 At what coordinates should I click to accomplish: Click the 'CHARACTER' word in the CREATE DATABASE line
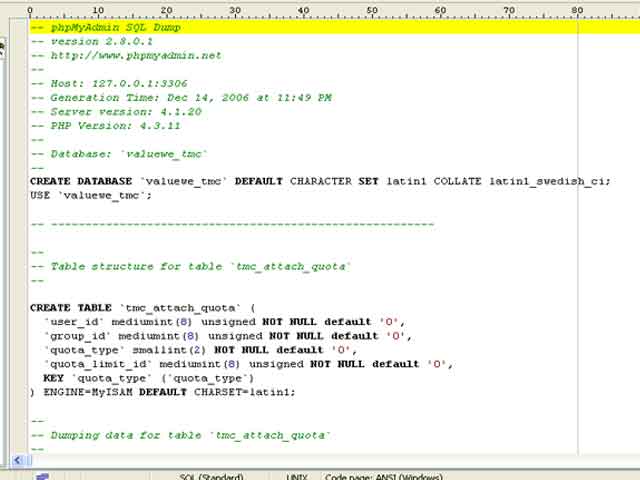(321, 181)
